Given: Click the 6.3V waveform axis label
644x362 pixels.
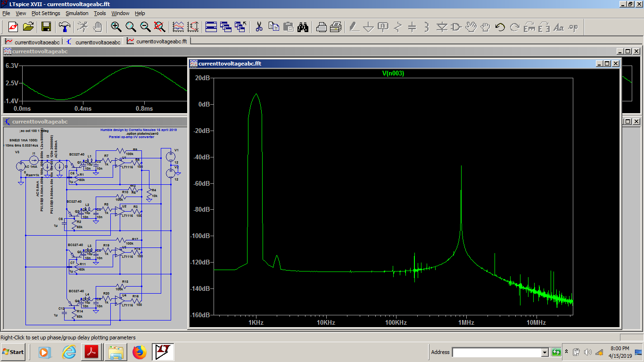Looking at the screenshot, I should (x=12, y=66).
